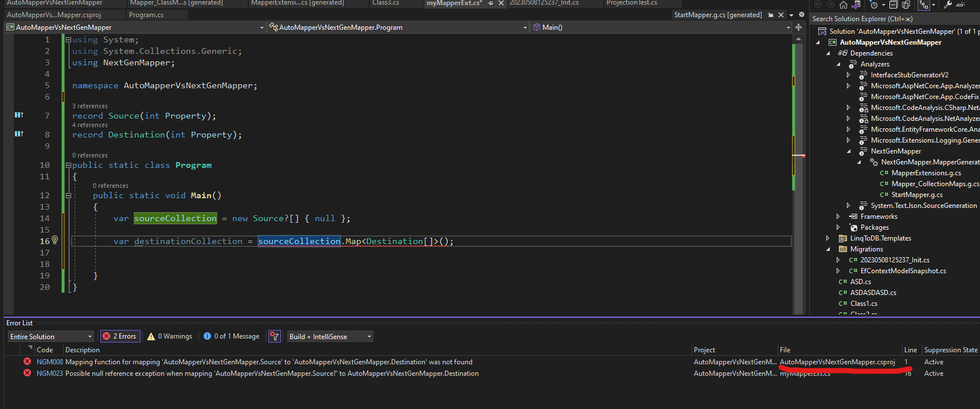Sort errors by Line column header
The width and height of the screenshot is (980, 409).
click(x=911, y=350)
